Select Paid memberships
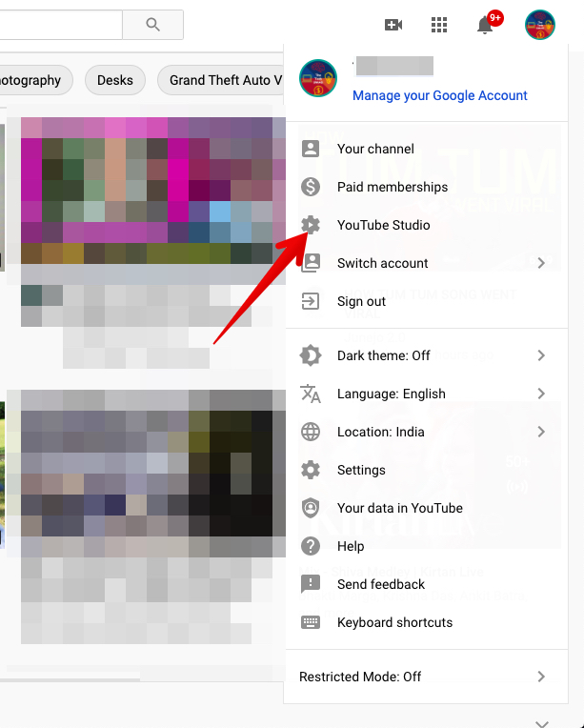Screen dimensions: 584x728 point(426,187)
